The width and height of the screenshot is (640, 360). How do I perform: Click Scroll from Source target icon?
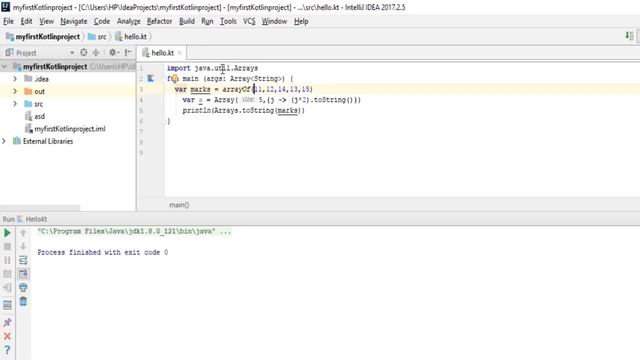(x=84, y=52)
